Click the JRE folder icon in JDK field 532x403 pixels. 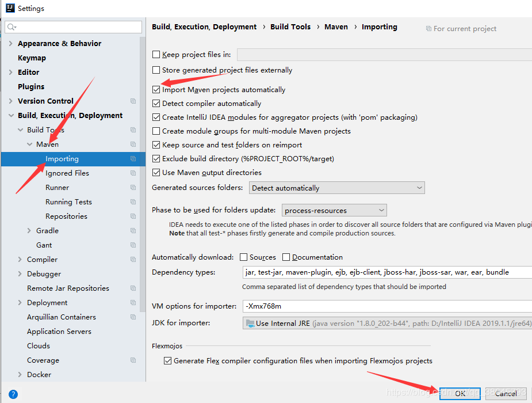tap(250, 323)
